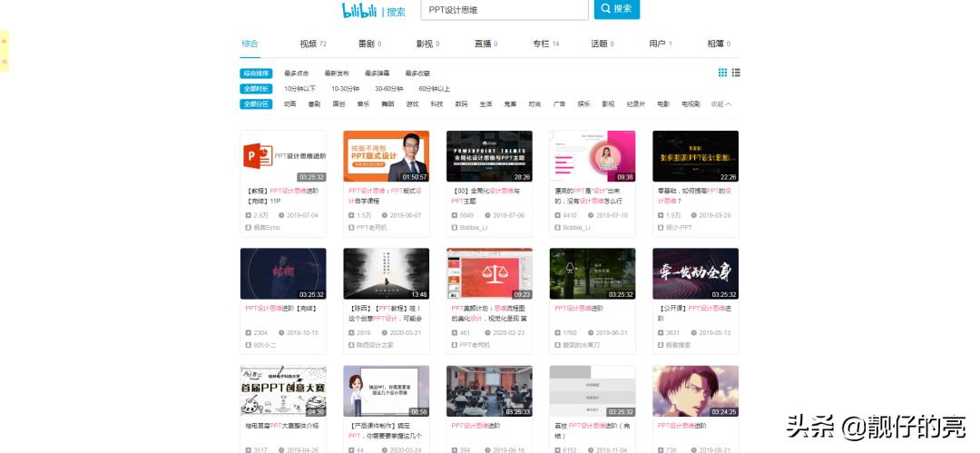Visit uploader 郑少-PPT profile
980x453 pixels.
pyautogui.click(x=679, y=228)
